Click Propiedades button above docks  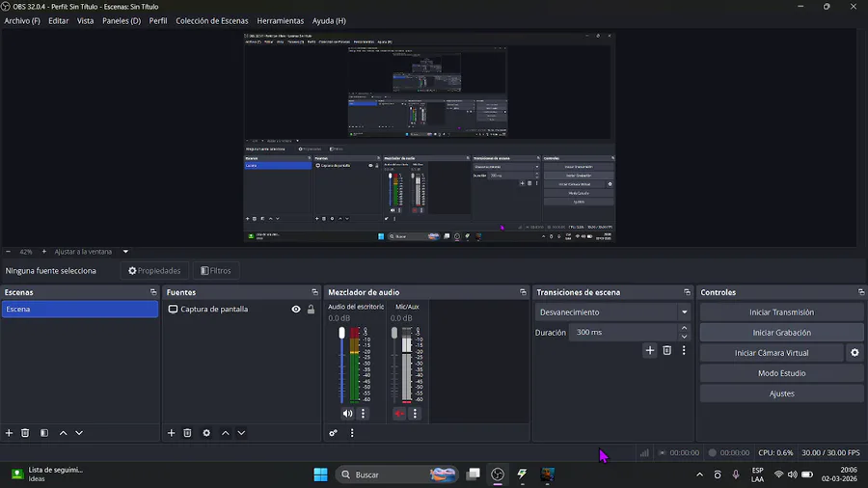click(x=154, y=271)
